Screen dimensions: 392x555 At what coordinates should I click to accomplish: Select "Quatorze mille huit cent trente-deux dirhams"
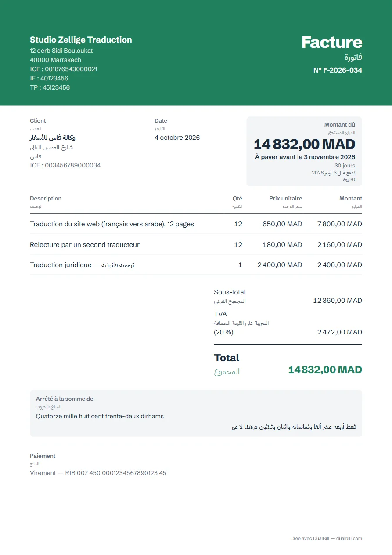click(100, 416)
